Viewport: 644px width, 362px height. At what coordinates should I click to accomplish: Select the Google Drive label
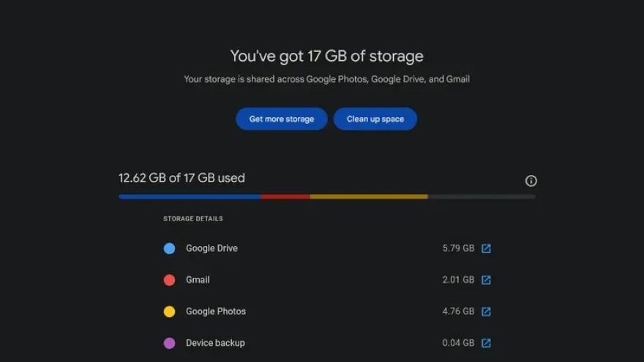click(211, 248)
